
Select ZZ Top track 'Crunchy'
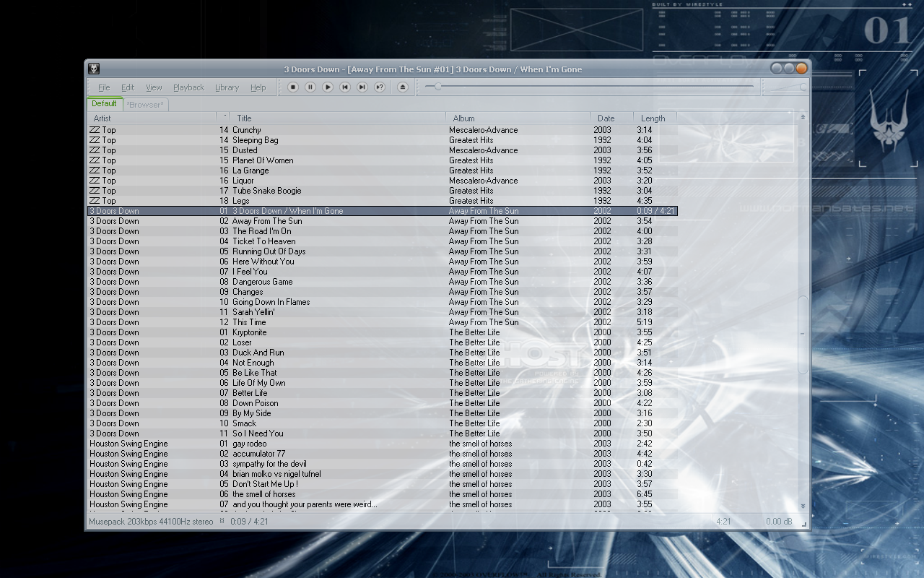pyautogui.click(x=382, y=130)
